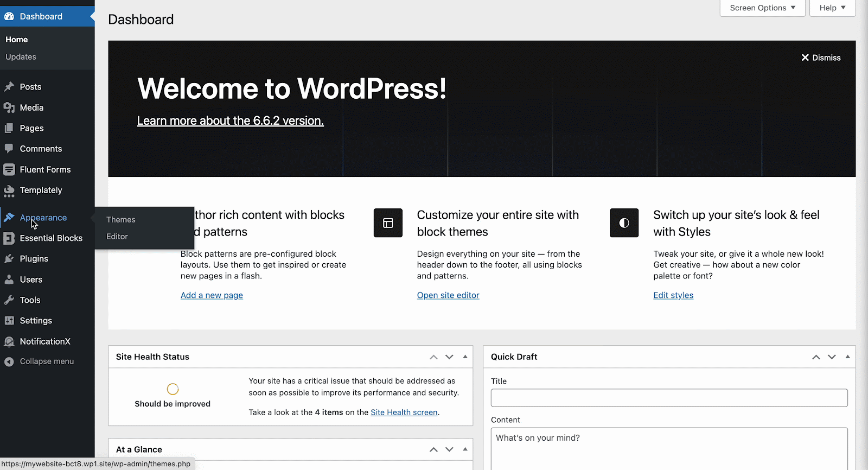This screenshot has height=470, width=868.
Task: Click the Add a new page link
Action: click(x=212, y=295)
